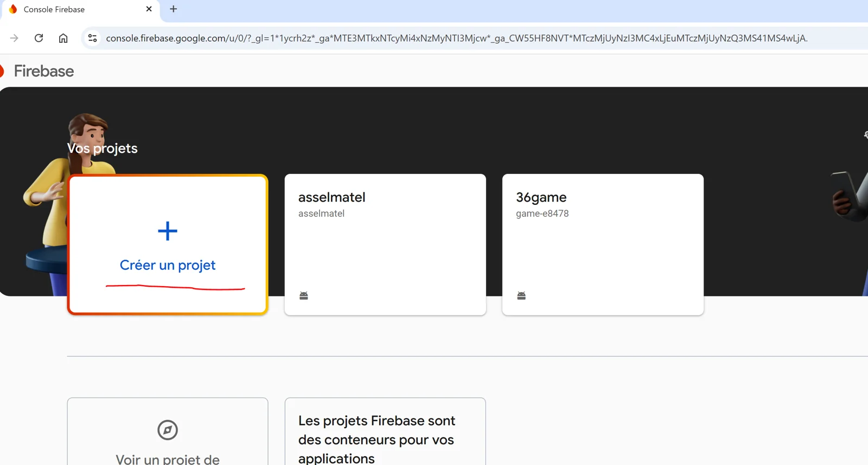This screenshot has height=465, width=868.
Task: Go to browser home with house icon
Action: pyautogui.click(x=63, y=38)
